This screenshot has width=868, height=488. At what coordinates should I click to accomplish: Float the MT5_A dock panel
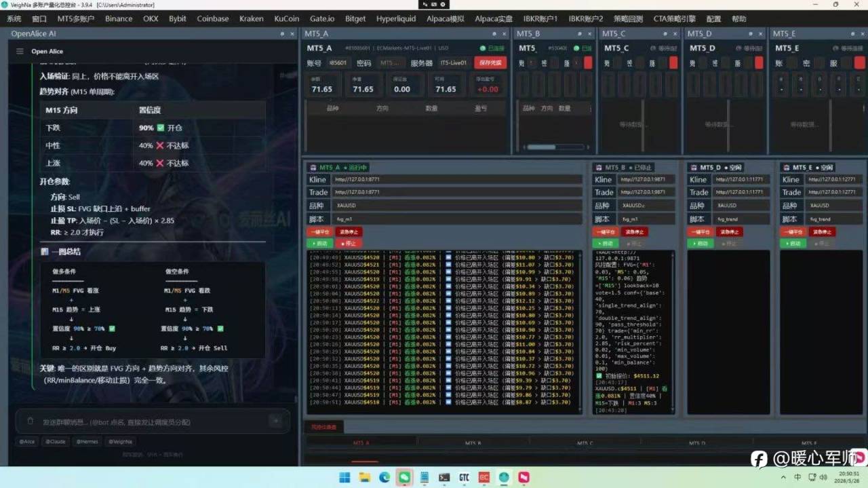tap(495, 33)
